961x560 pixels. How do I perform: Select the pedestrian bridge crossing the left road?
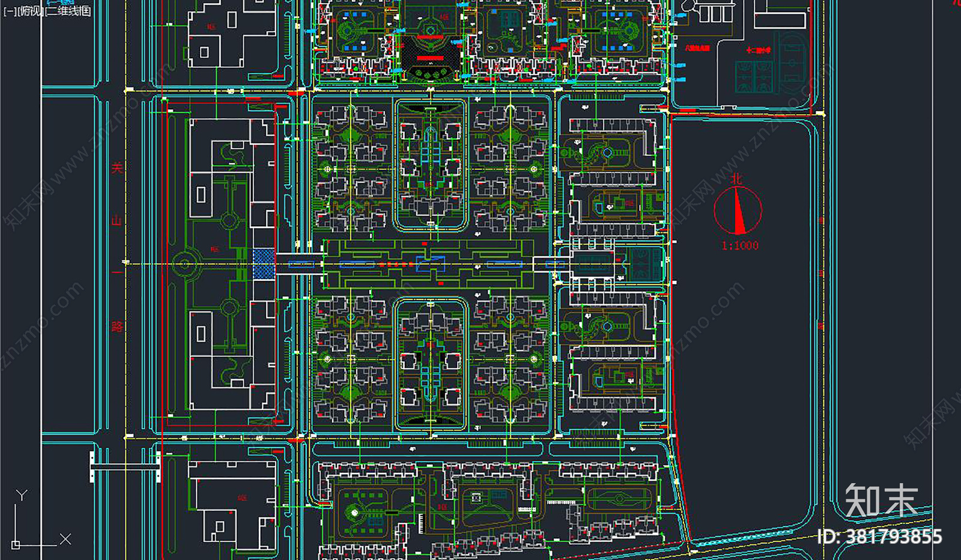126,466
